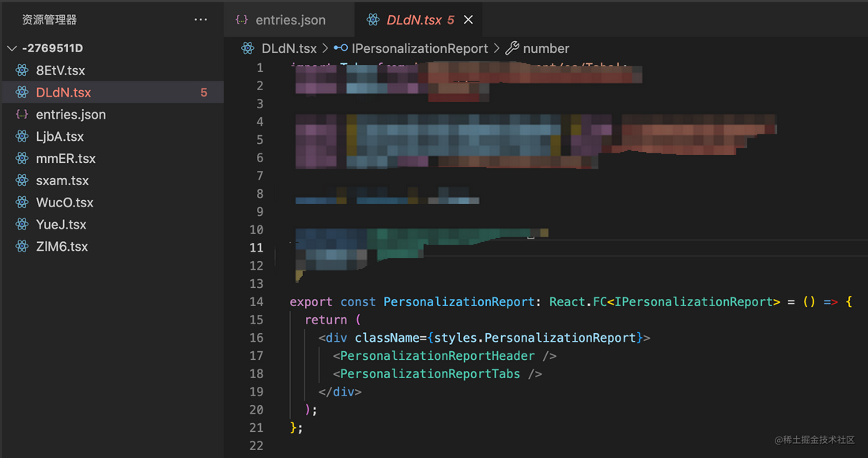Click line number 14 in the gutter
This screenshot has width=868, height=458.
pos(256,302)
